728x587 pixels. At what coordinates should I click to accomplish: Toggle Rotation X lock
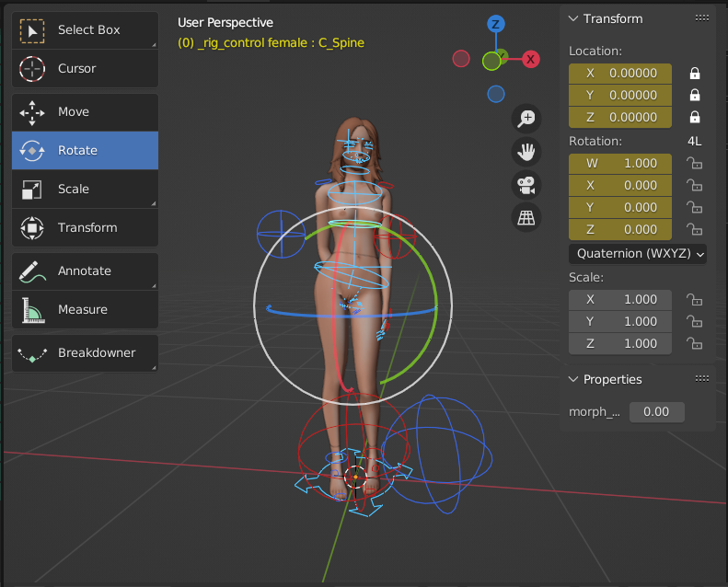tap(695, 185)
